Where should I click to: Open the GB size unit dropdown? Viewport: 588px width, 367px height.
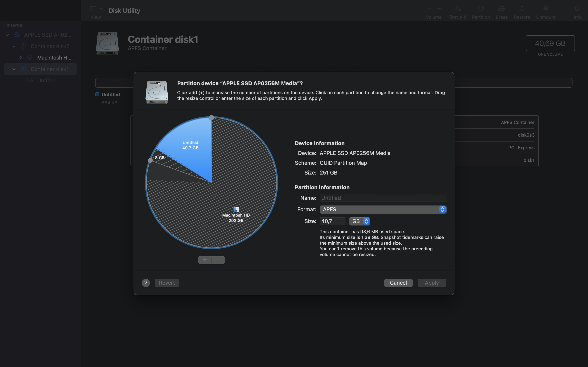360,221
